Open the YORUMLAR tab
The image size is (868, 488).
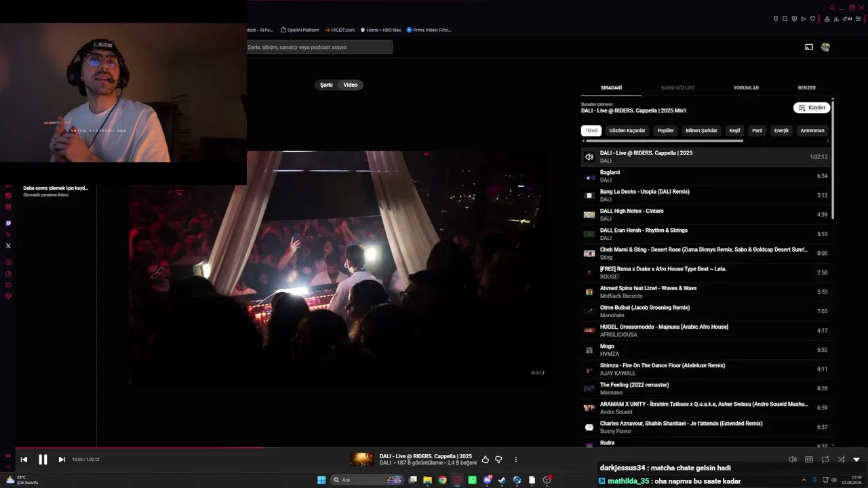tap(746, 88)
